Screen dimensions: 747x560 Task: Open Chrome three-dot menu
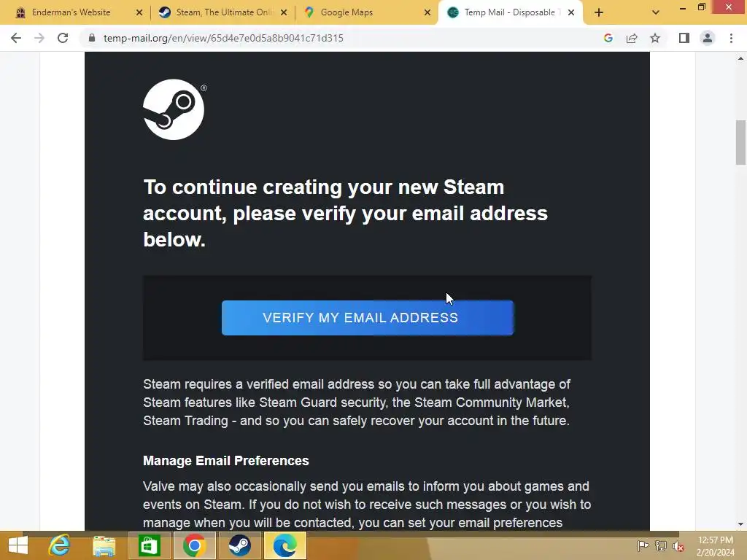point(731,38)
